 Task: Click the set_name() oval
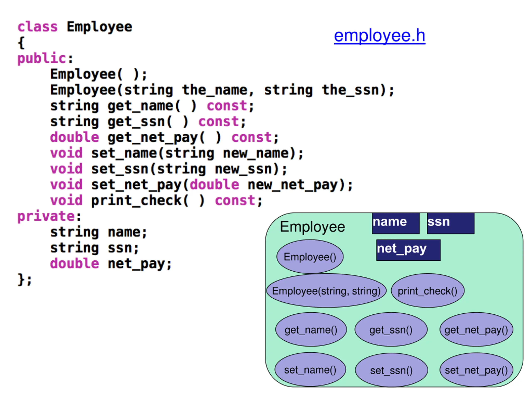[310, 370]
